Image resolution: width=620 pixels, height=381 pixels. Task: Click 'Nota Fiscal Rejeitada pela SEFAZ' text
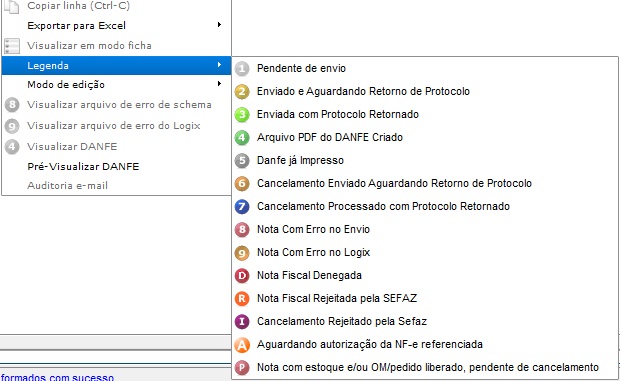click(x=337, y=298)
